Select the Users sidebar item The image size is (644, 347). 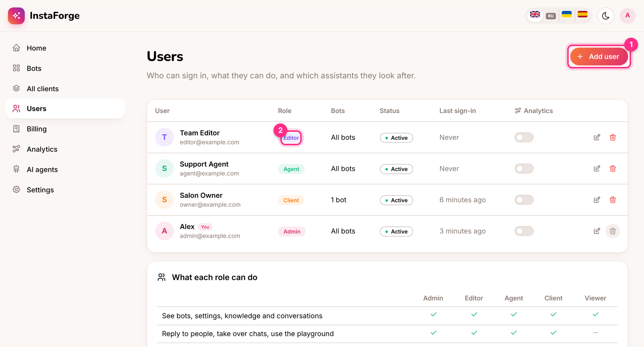point(65,108)
